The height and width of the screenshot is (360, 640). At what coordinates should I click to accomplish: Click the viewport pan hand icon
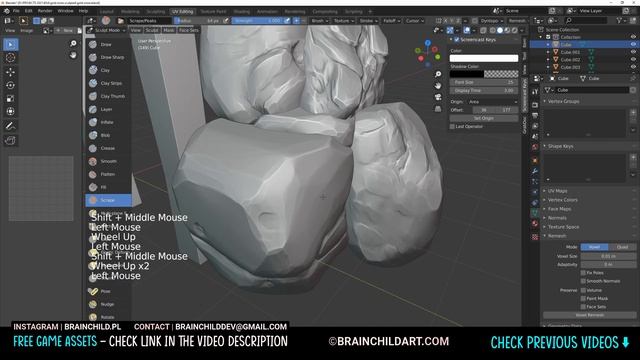point(438,86)
